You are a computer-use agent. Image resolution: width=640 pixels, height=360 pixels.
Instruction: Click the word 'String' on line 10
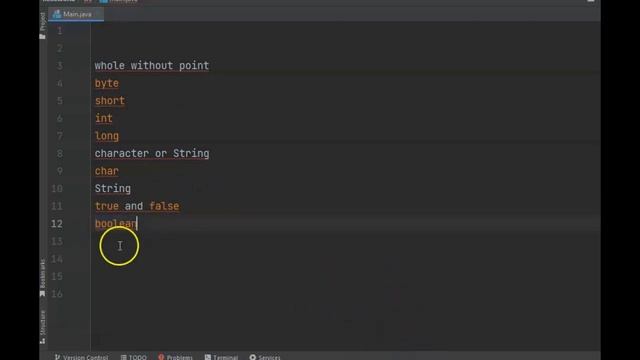pyautogui.click(x=113, y=189)
